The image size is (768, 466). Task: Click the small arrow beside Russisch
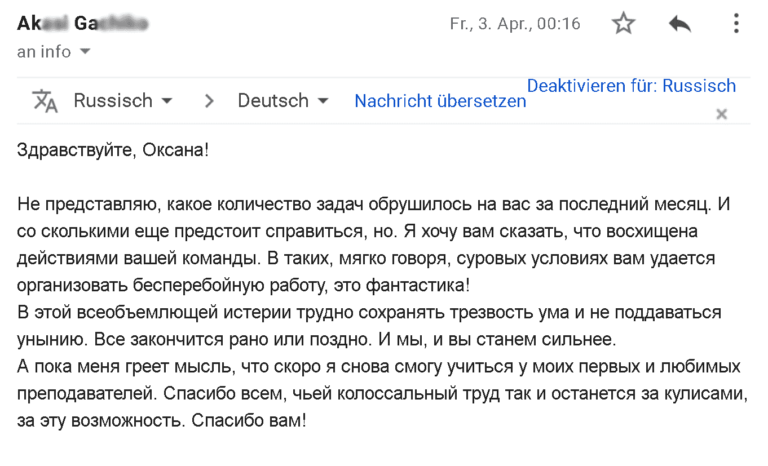coord(167,101)
